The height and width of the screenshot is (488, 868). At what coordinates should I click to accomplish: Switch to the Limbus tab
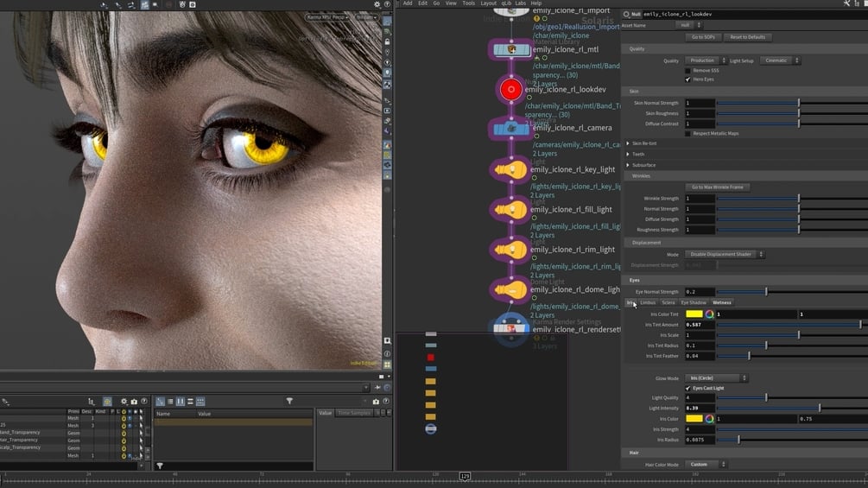coord(648,302)
